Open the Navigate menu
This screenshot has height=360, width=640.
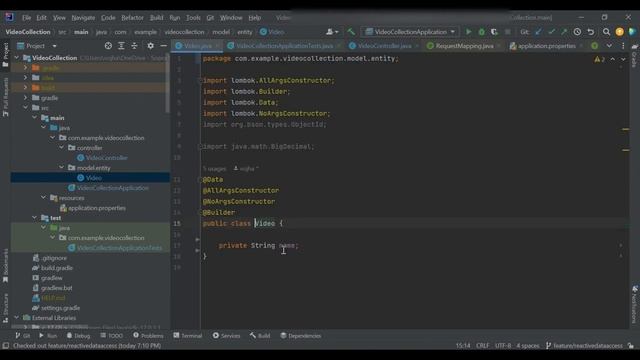83,18
